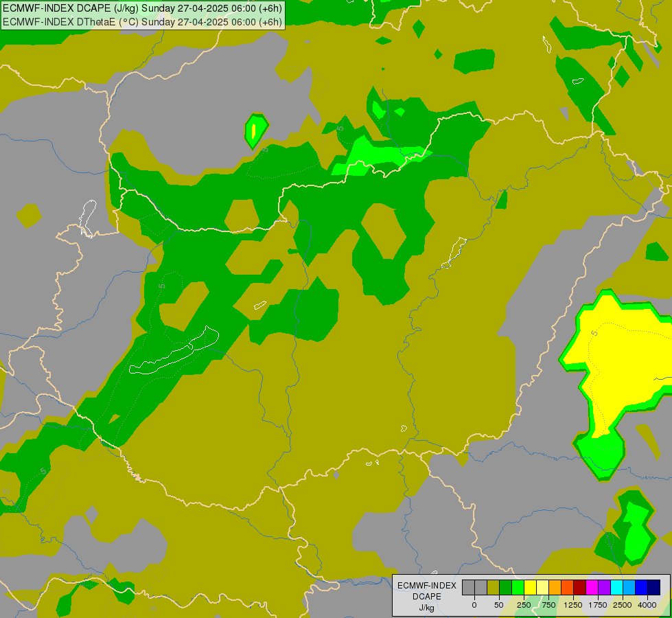Viewport: 672px width, 618px height.
Task: Click the legend value label "750"
Action: point(548,605)
